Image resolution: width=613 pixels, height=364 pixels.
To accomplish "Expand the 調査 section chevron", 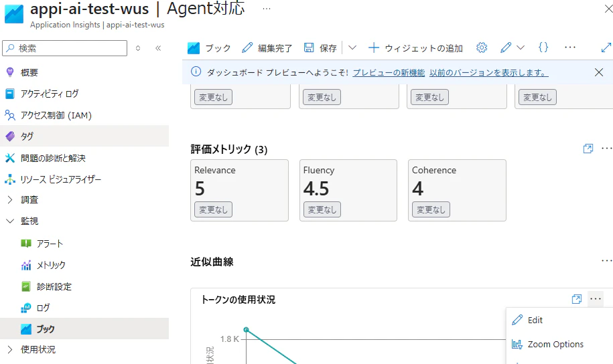I will 10,199.
